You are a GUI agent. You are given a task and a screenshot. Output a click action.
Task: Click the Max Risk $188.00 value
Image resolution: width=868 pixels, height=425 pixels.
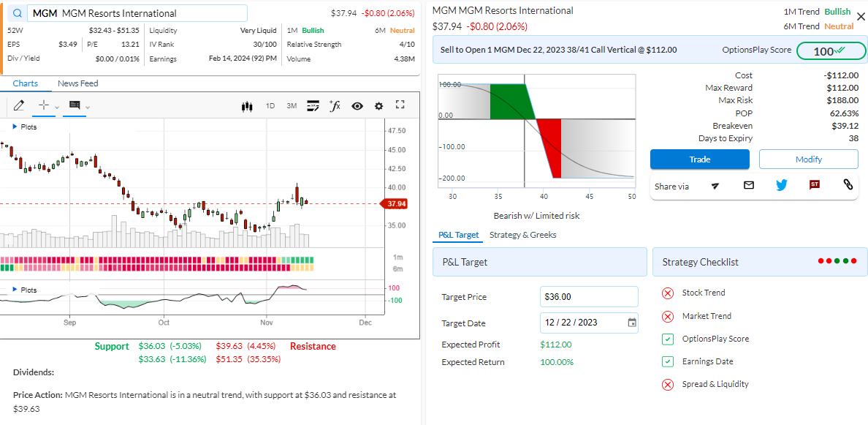click(842, 100)
